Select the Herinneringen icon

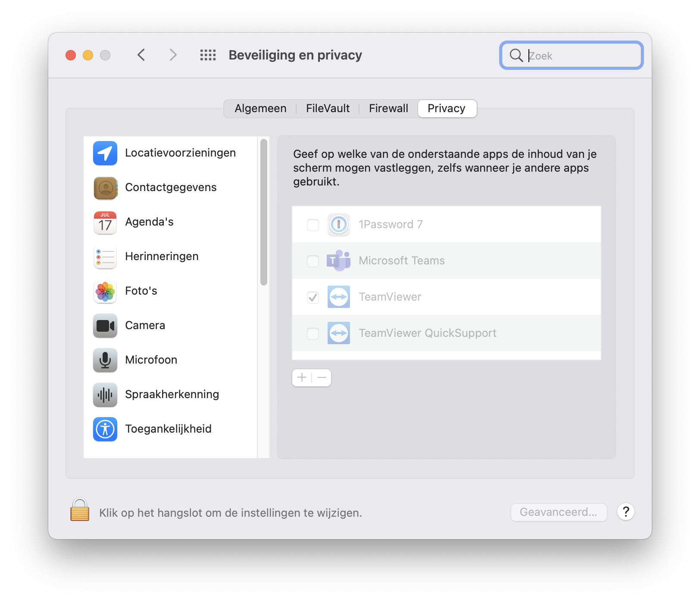click(105, 257)
